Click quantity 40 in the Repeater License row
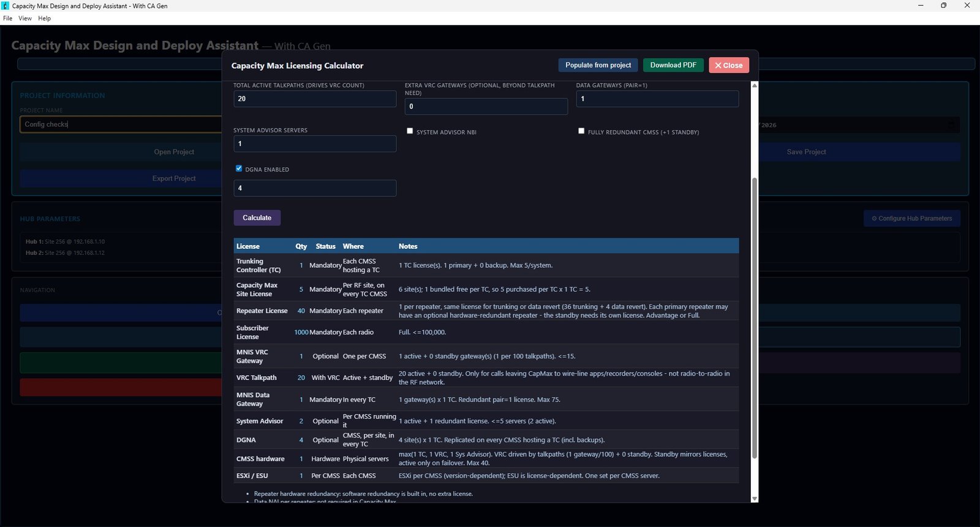 pyautogui.click(x=301, y=311)
